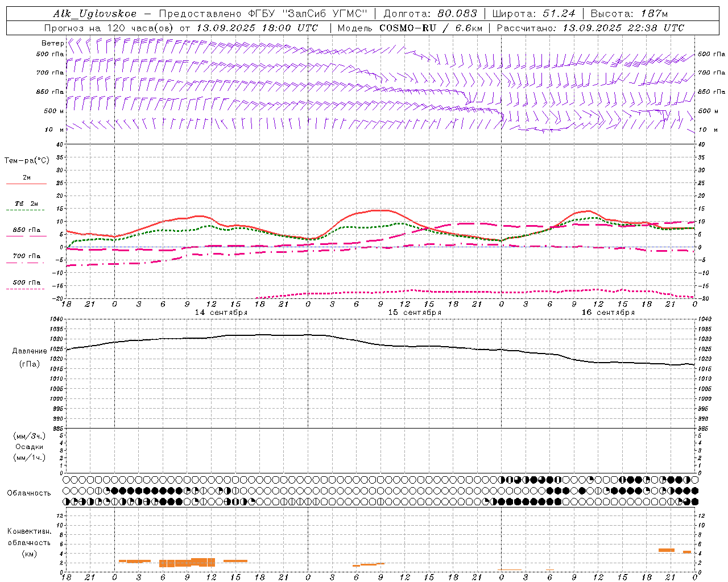Click the red '2м' temperature legend line
Viewport: 728px width, 582px height.
pyautogui.click(x=26, y=184)
